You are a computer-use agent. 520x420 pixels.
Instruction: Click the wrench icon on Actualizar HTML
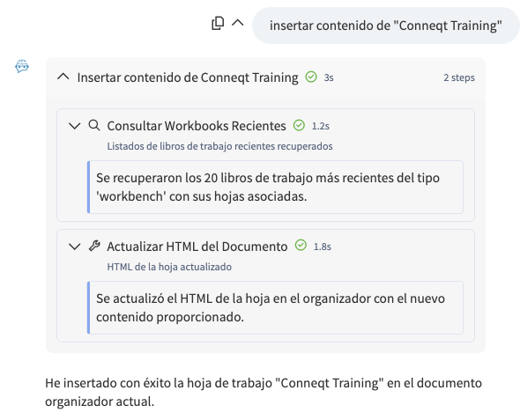pos(94,247)
